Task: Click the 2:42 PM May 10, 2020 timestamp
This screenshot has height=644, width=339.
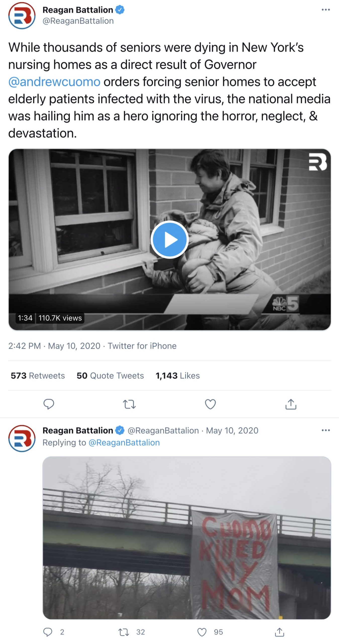Action: click(x=54, y=346)
